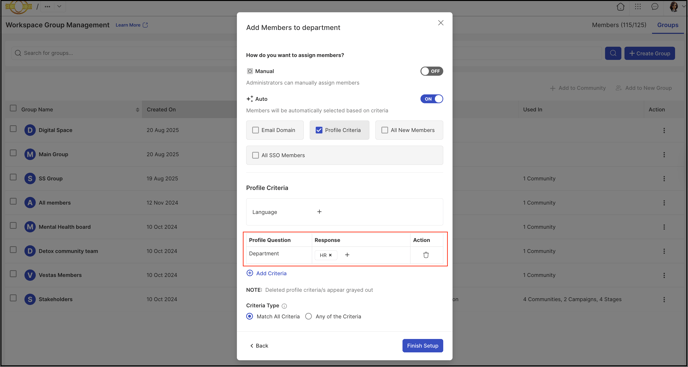Check the All SSO Members checkbox
The image size is (688, 367).
pyautogui.click(x=255, y=155)
